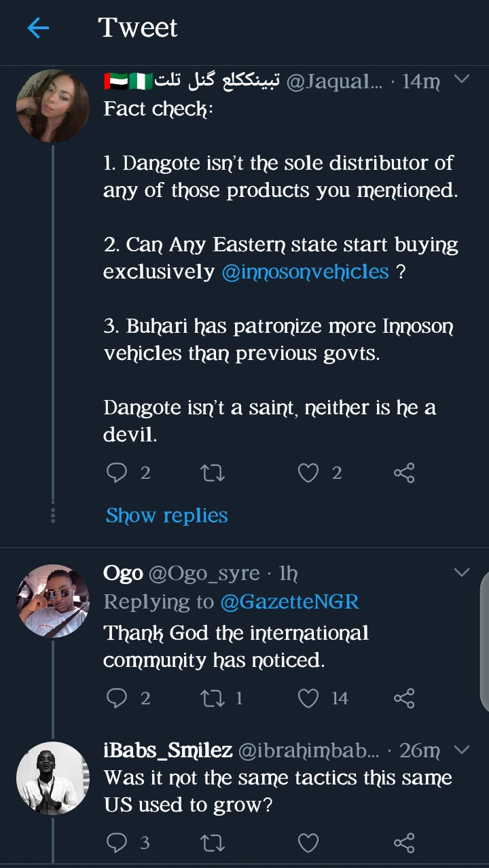The image size is (489, 868).
Task: Retweet Ogo's international community tweet
Action: click(213, 698)
